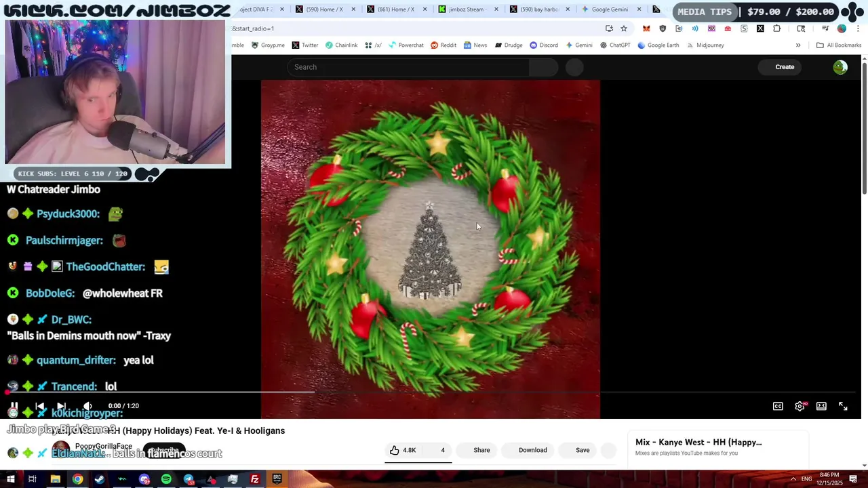Image resolution: width=868 pixels, height=488 pixels.
Task: Open the Reddit bookmark
Action: tap(443, 45)
